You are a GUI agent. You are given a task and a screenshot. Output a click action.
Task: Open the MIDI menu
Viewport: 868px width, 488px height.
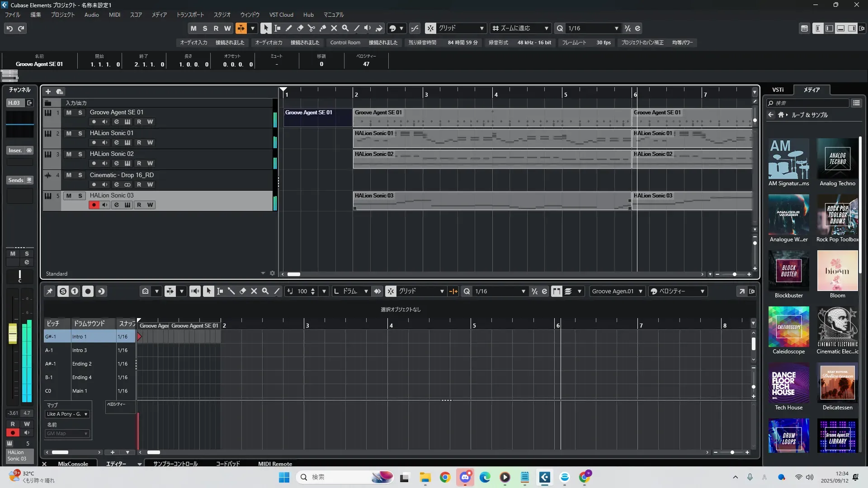pyautogui.click(x=114, y=15)
